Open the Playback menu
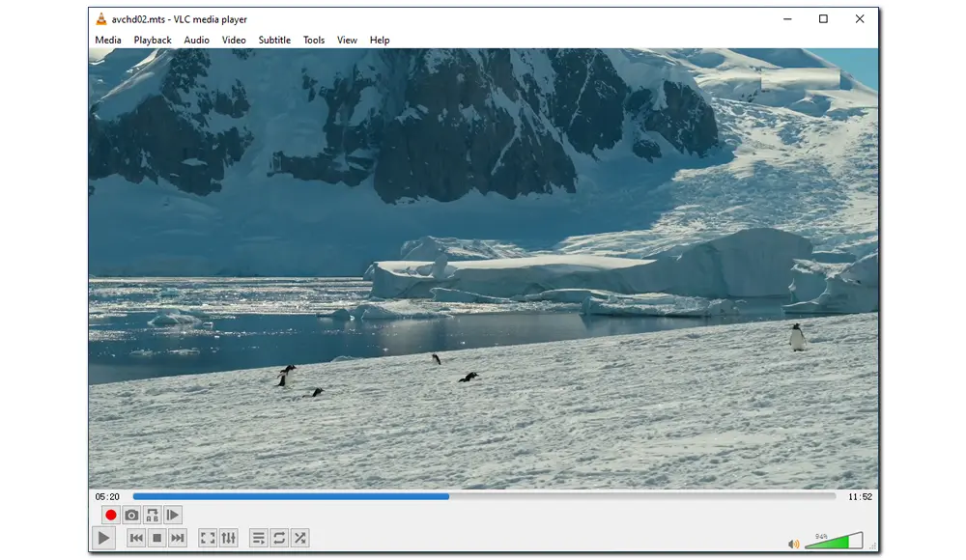The width and height of the screenshot is (966, 560). [153, 40]
